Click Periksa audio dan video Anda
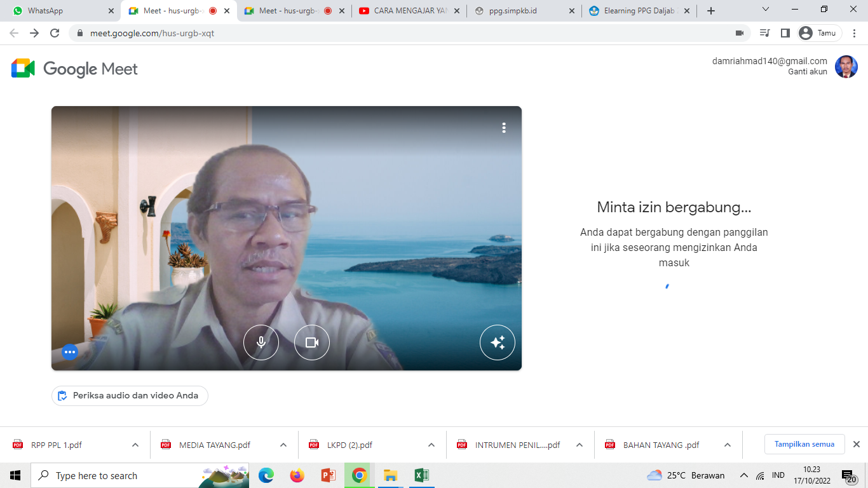868x488 pixels. [x=130, y=395]
